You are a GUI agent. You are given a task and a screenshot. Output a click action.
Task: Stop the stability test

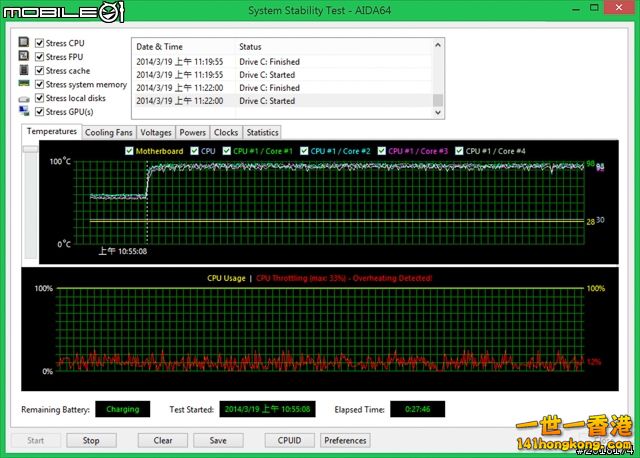click(x=91, y=440)
